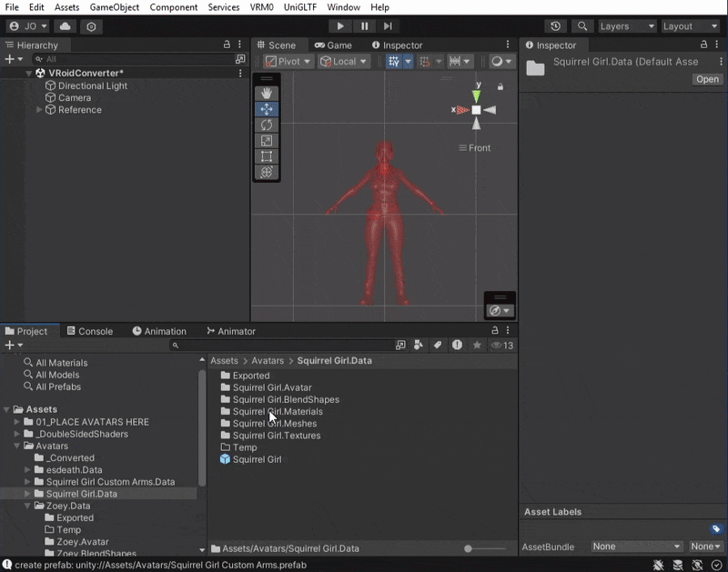
Task: Search by type icon in Project
Action: [x=419, y=346]
